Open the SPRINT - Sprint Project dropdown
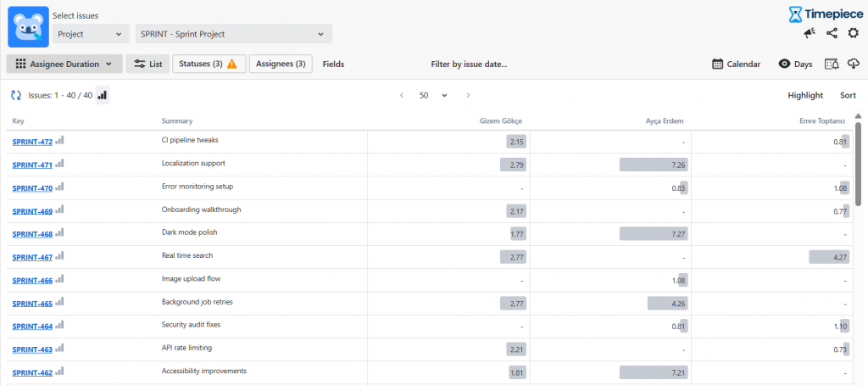Screen dimensions: 868x386 point(233,34)
